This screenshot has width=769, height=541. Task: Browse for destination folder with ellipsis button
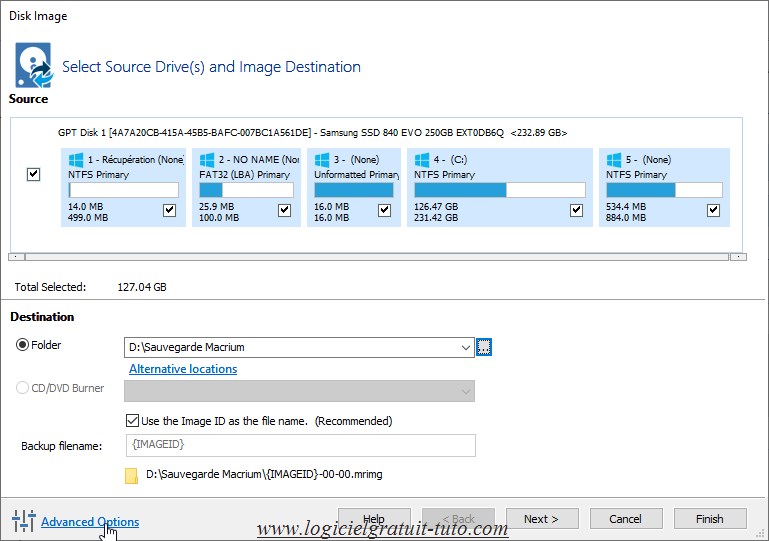tap(484, 347)
